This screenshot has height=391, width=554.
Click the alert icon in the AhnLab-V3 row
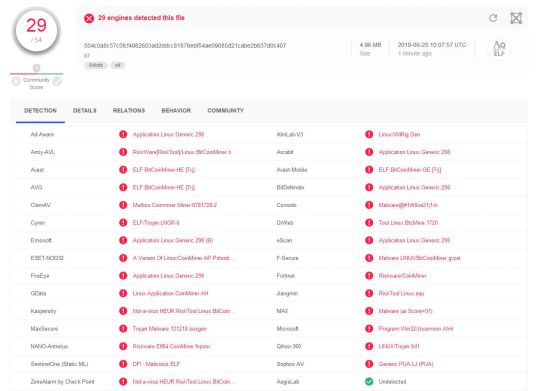point(369,134)
